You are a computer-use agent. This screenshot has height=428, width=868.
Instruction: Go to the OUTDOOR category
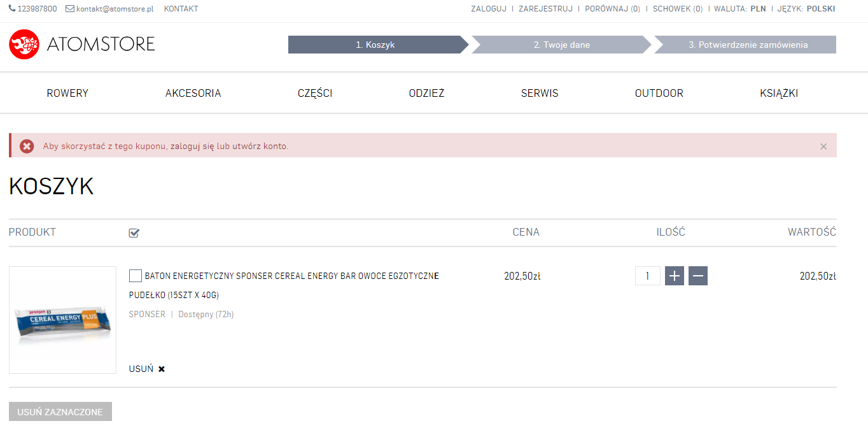point(659,93)
